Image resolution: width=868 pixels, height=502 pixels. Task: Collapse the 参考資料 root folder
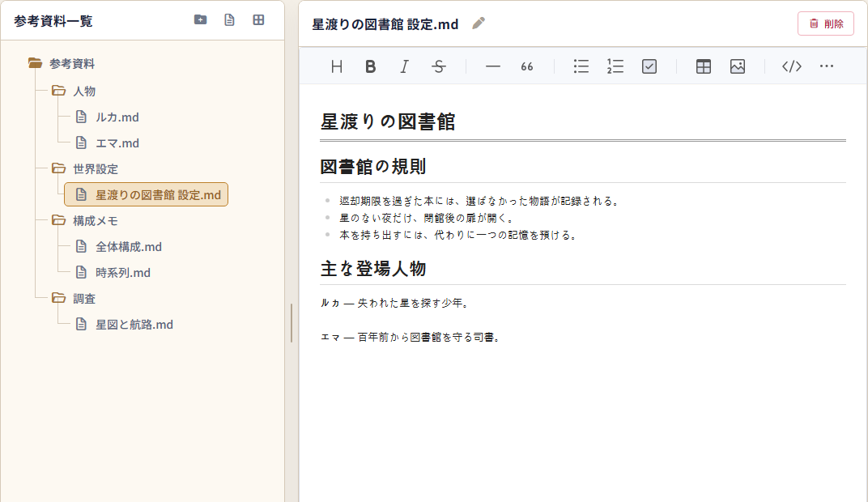click(x=35, y=63)
